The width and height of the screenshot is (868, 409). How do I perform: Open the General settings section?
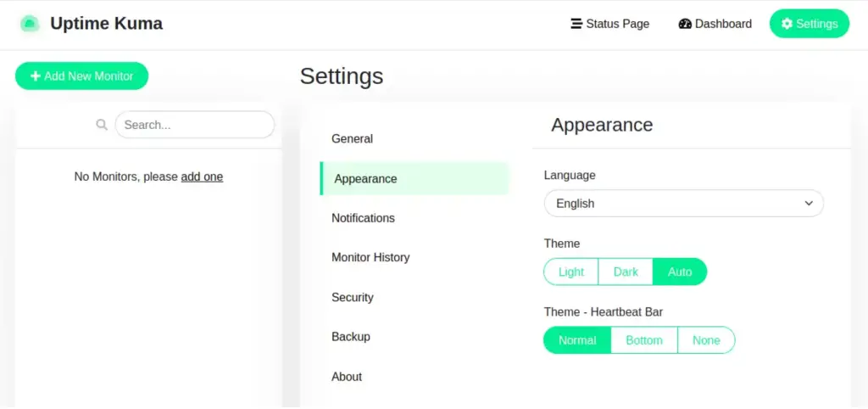point(352,138)
